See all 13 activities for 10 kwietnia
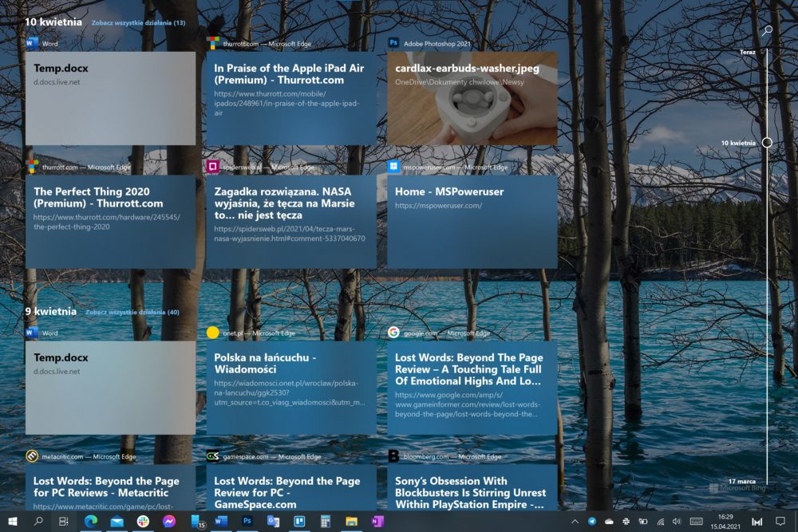Viewport: 798px width, 532px height. (x=138, y=23)
